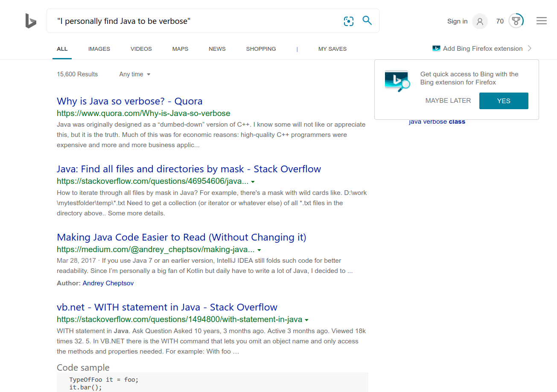This screenshot has height=392, width=557.
Task: Click Sign in link
Action: coord(457,21)
